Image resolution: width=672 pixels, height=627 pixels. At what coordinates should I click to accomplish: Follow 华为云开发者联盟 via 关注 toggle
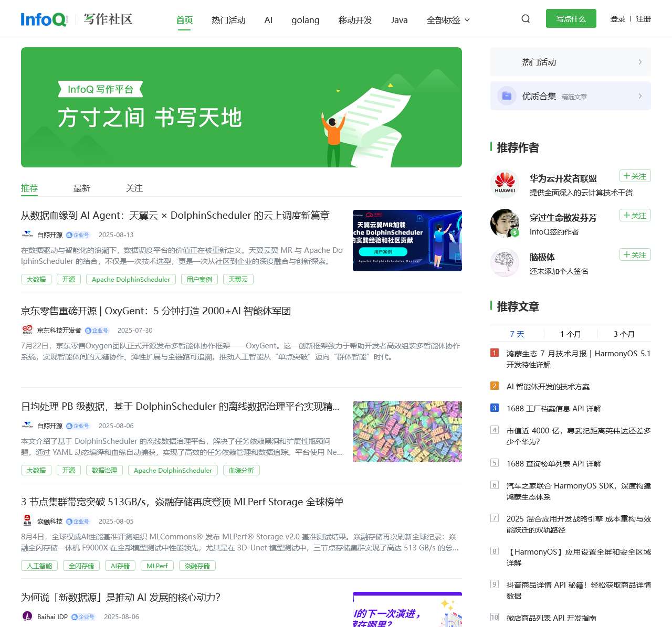pyautogui.click(x=635, y=176)
